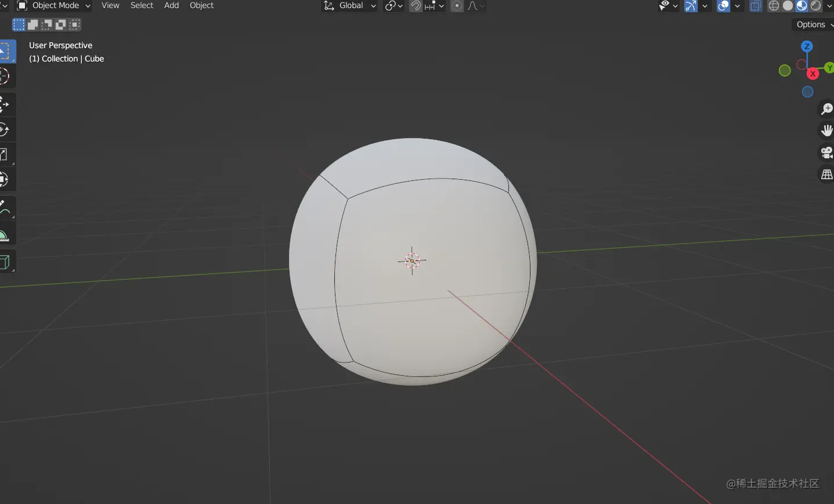Toggle proportional editing
Viewport: 834px width, 504px height.
pyautogui.click(x=457, y=6)
